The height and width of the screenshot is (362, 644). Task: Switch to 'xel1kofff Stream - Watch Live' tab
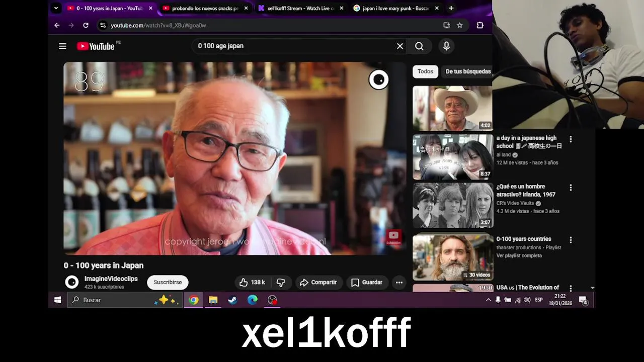point(301,8)
